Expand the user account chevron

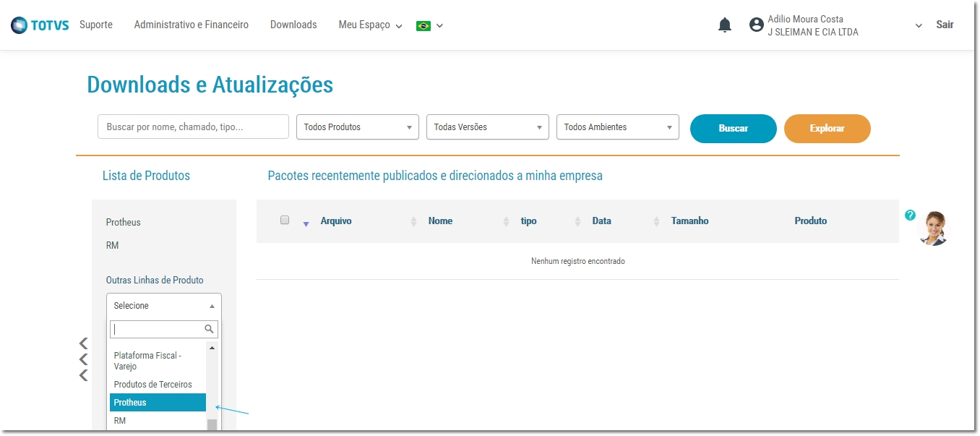(x=919, y=25)
